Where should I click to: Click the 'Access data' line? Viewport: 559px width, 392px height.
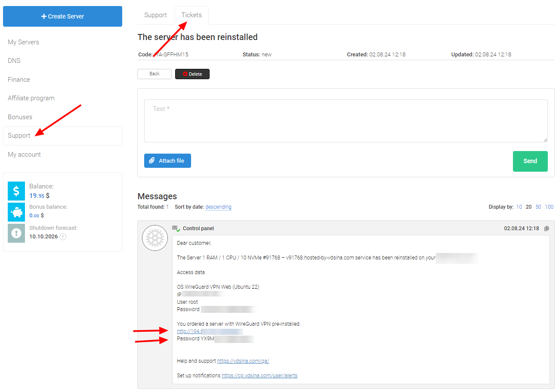191,272
